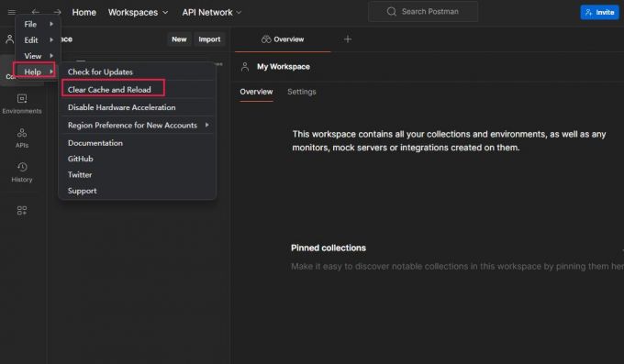
Task: Switch to the workspace Settings tab
Action: coord(302,92)
